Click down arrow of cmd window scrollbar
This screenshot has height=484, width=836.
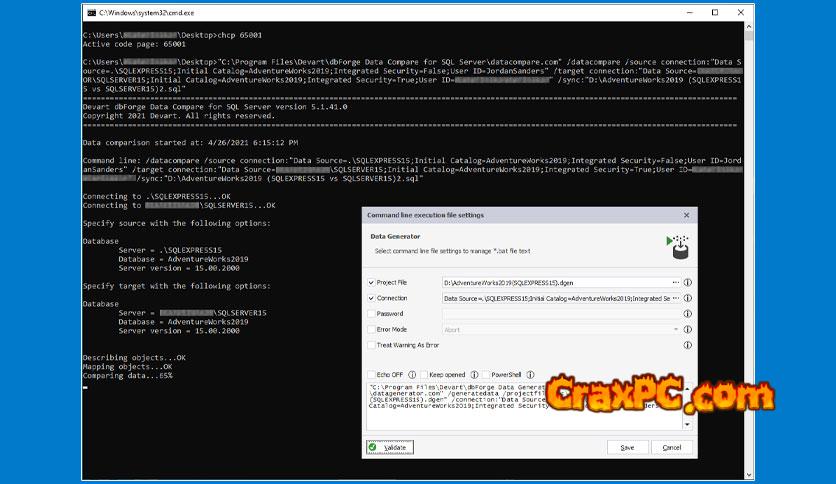tap(749, 475)
